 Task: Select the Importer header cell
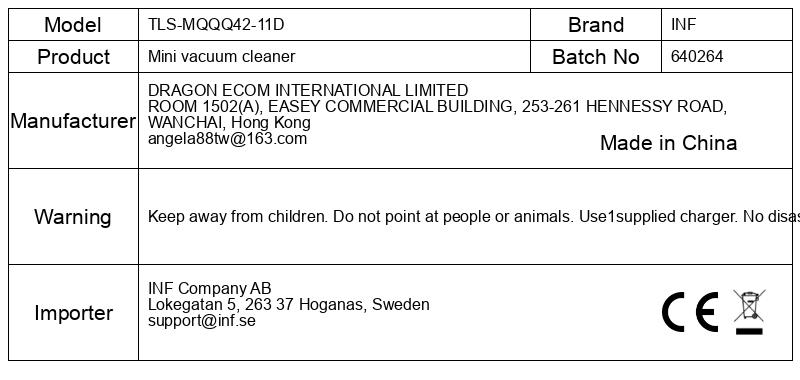[73, 313]
